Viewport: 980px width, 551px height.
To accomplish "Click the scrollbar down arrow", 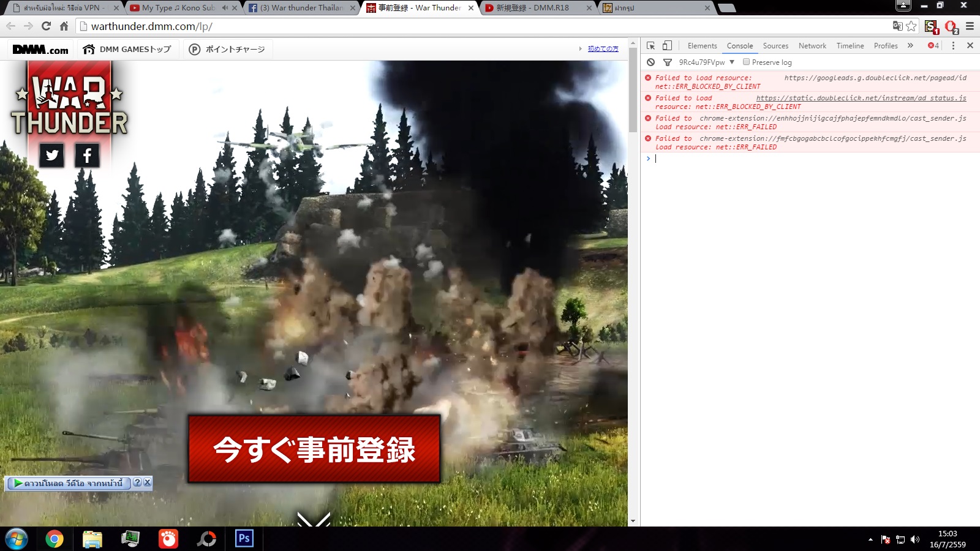I will tap(633, 522).
